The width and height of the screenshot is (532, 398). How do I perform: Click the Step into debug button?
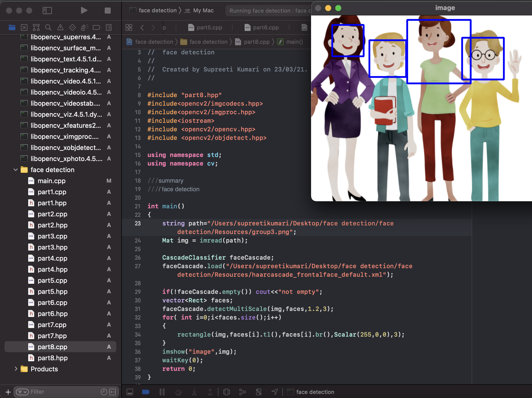coord(194,392)
